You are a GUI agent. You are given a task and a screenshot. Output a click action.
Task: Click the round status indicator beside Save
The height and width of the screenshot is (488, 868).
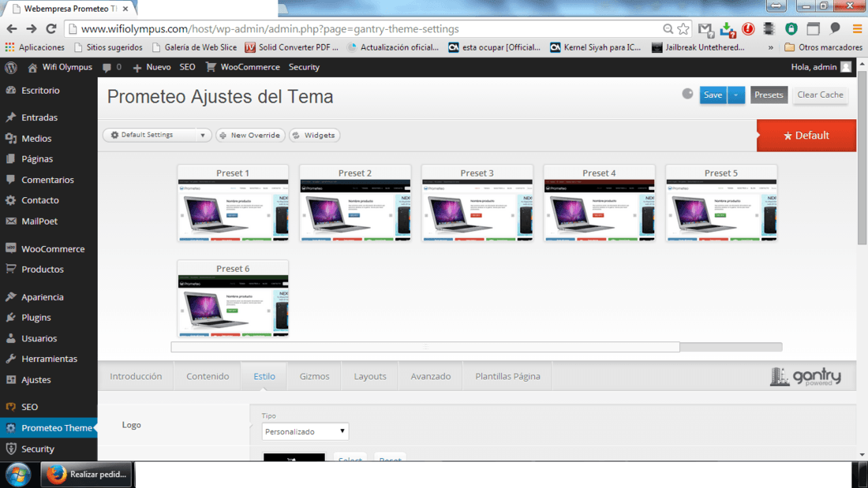click(x=687, y=94)
